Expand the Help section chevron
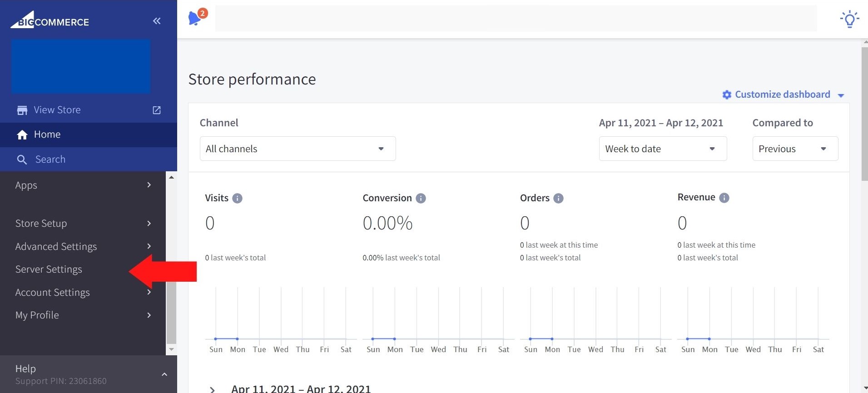Viewport: 868px width, 393px height. point(164,374)
